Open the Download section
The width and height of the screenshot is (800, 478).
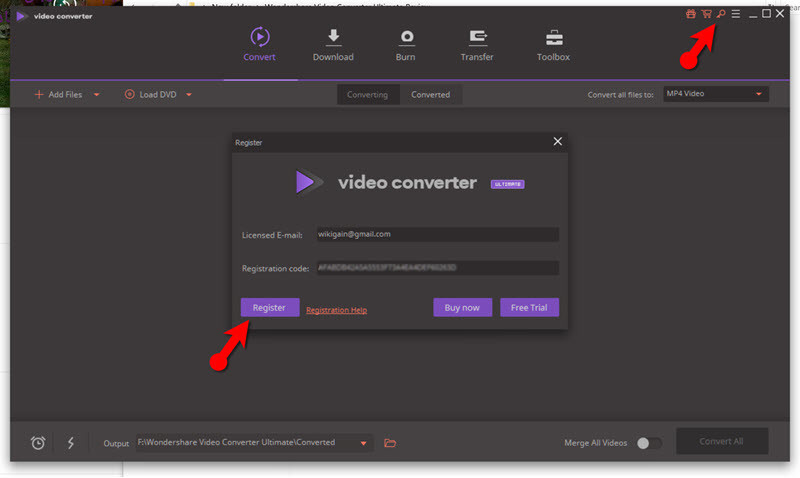pyautogui.click(x=333, y=44)
